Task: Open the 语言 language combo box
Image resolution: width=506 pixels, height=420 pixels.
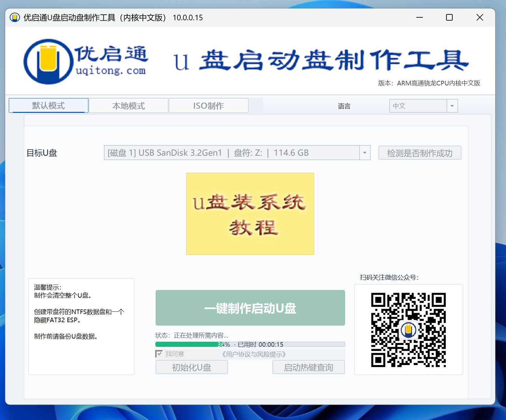Action: coord(423,106)
